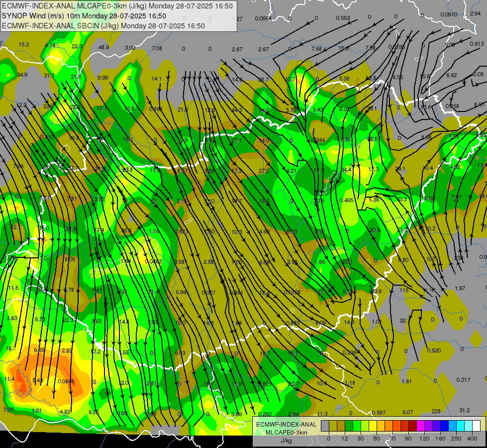487x448 pixels.
Task: Click the map value 0.0956
Action: click(x=263, y=18)
